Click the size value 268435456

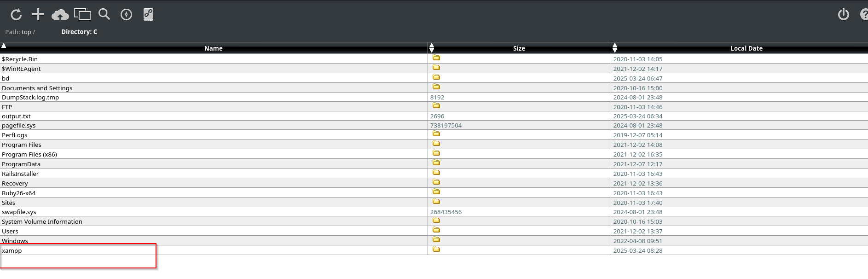pos(446,212)
